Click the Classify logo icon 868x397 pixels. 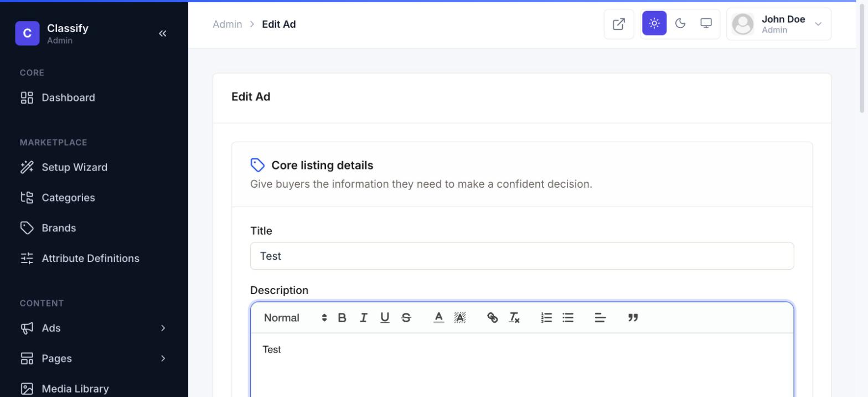pos(27,33)
